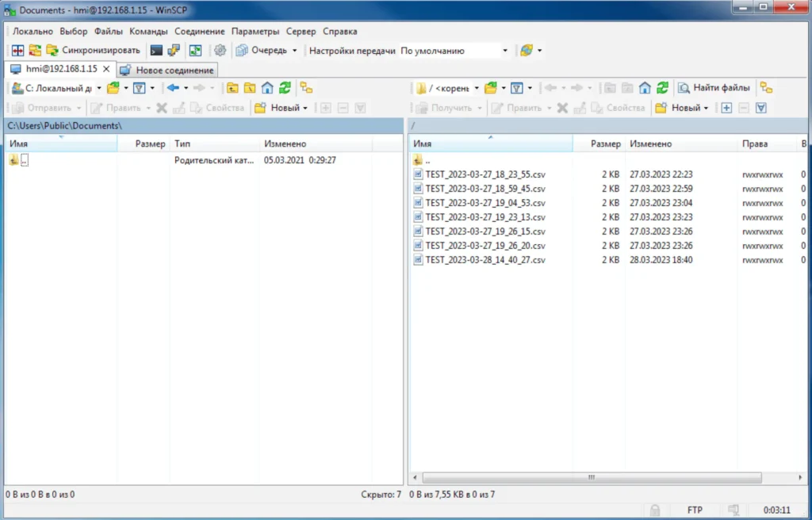
Task: Open the remote directory selector / <корень
Action: [448, 89]
